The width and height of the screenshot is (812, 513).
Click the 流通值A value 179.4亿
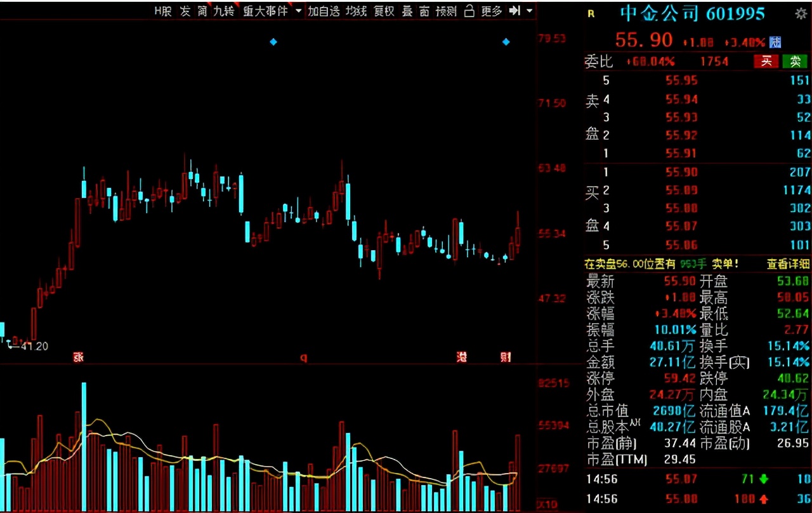[x=787, y=411]
